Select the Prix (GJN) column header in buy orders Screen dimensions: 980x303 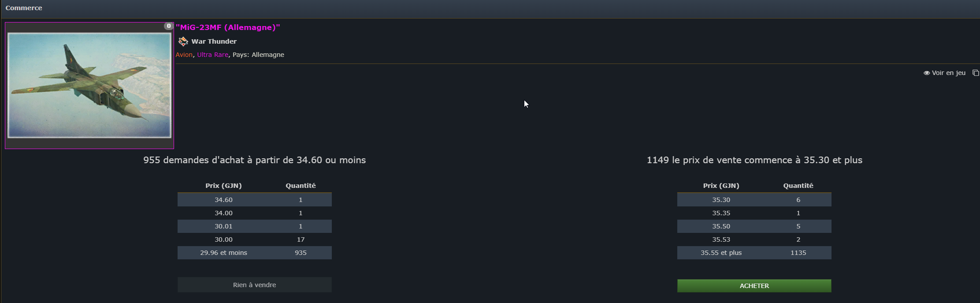point(223,185)
